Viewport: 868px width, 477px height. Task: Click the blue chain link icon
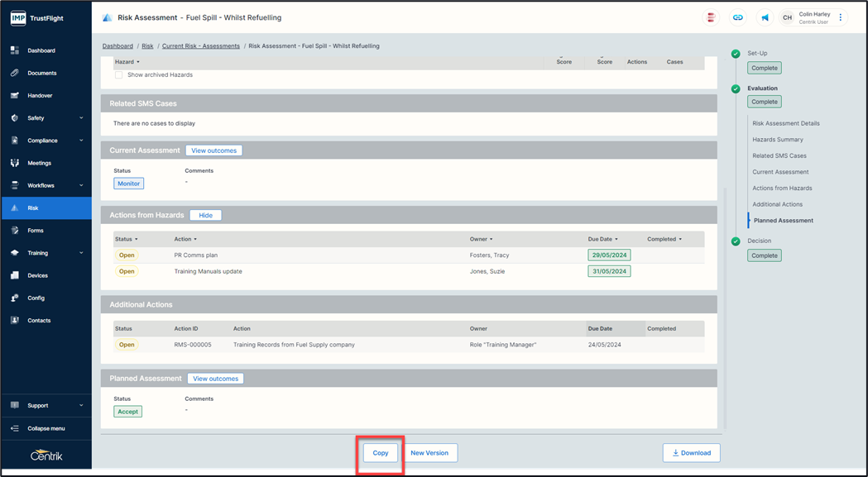738,17
